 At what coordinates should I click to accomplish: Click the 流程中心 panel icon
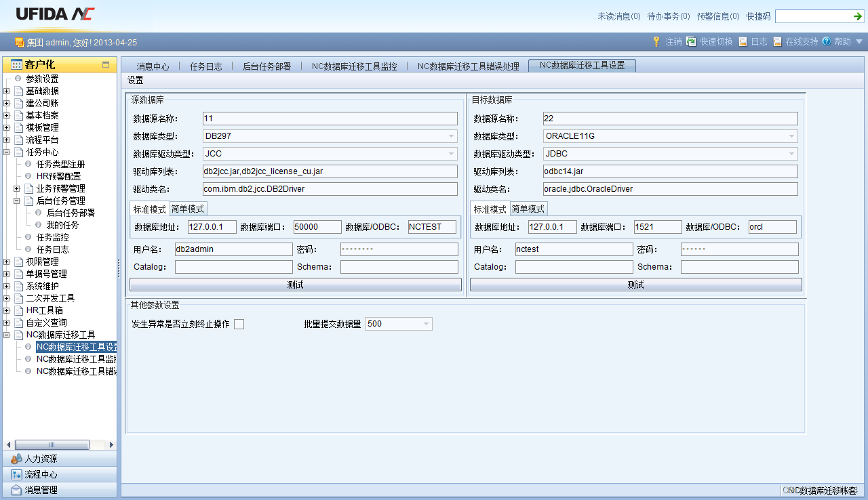coord(17,474)
